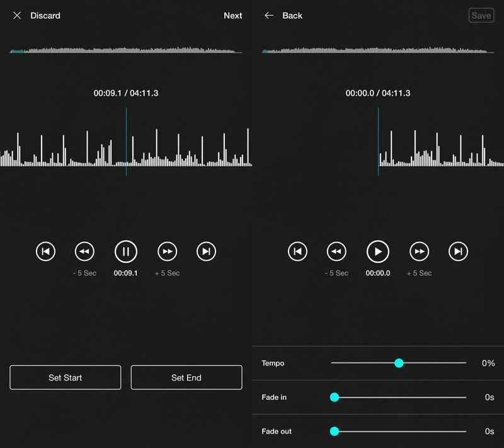Skip to end on the left player
This screenshot has height=448, width=504.
[x=206, y=251]
